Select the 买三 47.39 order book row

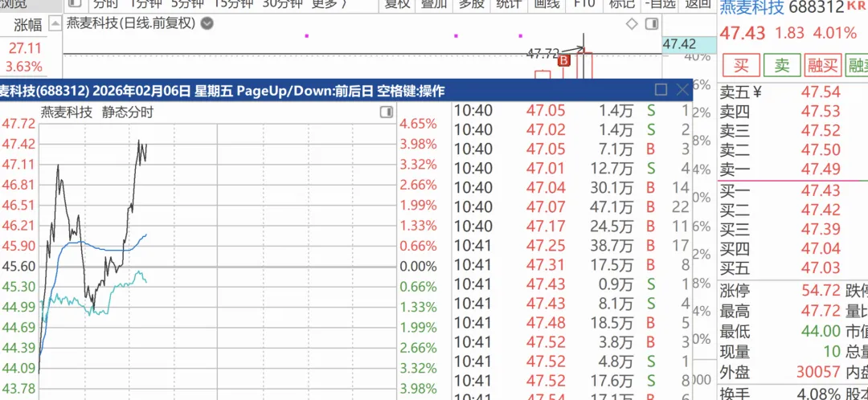[792, 230]
